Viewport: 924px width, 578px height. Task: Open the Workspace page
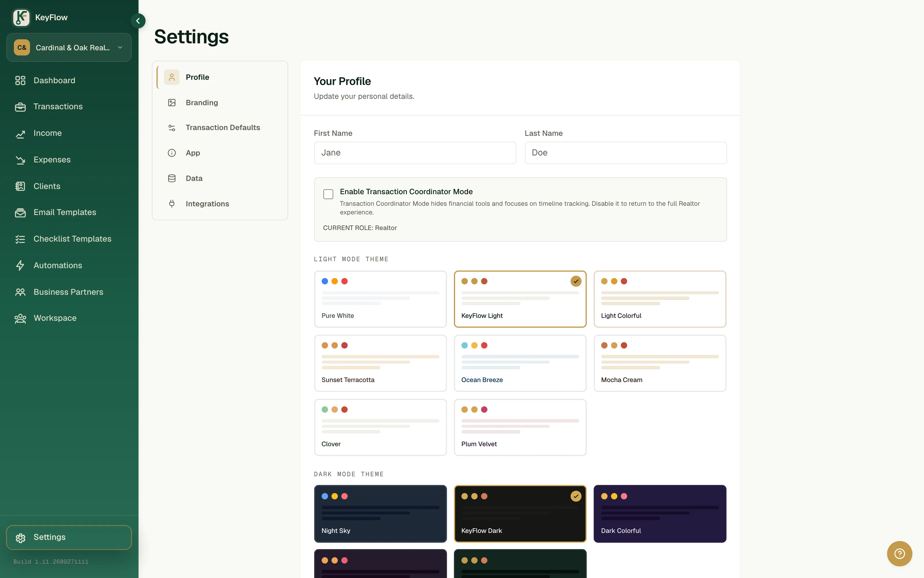point(69,318)
